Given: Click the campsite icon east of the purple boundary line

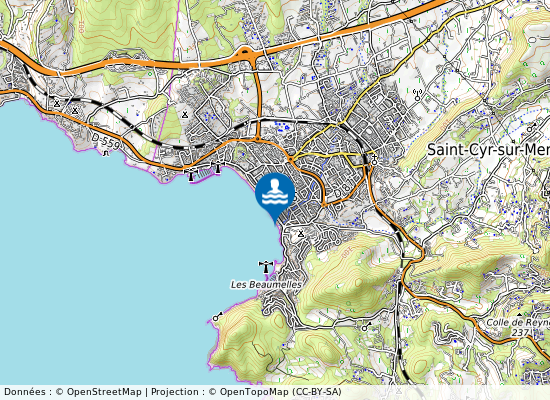Looking at the screenshot, I should tap(185, 114).
